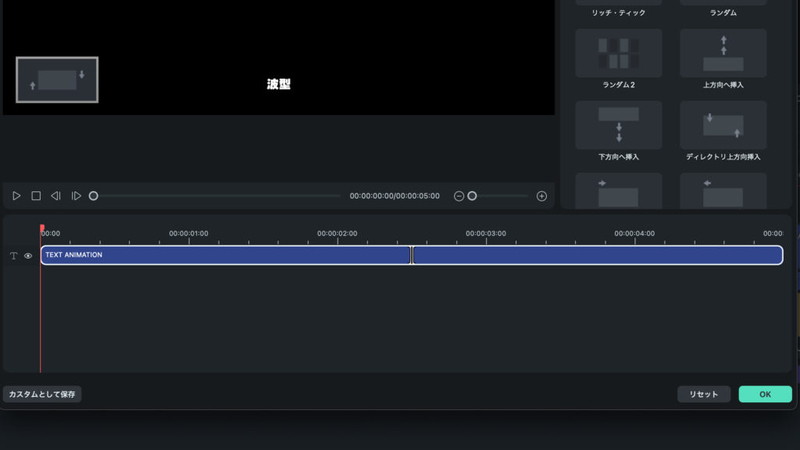Viewport: 800px width, 450px height.
Task: Click the divider handle in the animation clip
Action: [x=412, y=255]
